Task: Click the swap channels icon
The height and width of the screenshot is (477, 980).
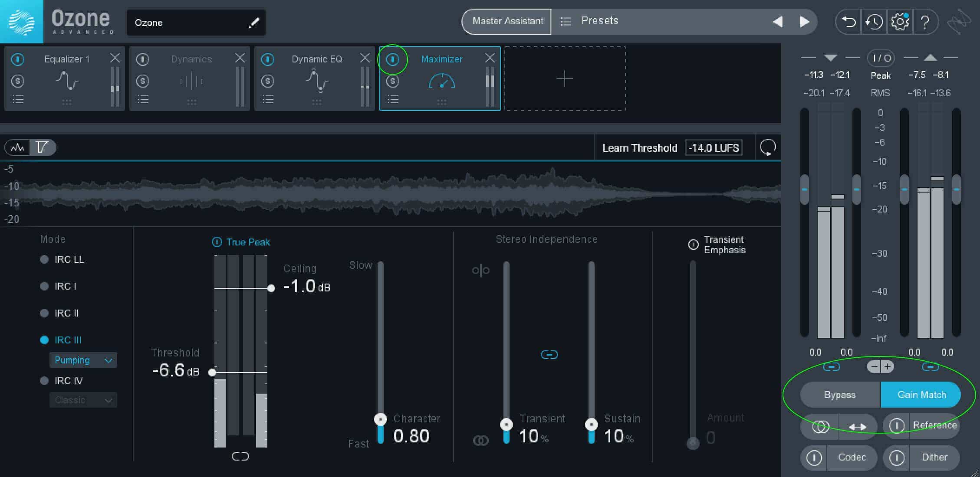Action: pos(857,427)
